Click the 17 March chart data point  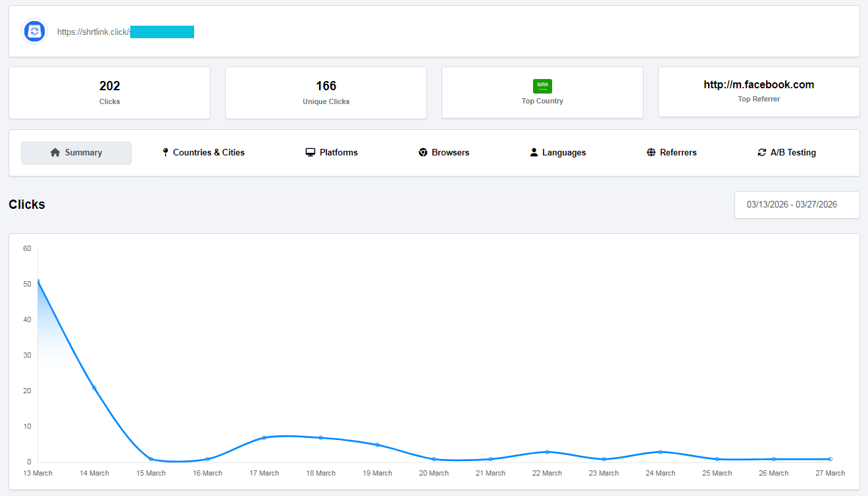click(264, 437)
